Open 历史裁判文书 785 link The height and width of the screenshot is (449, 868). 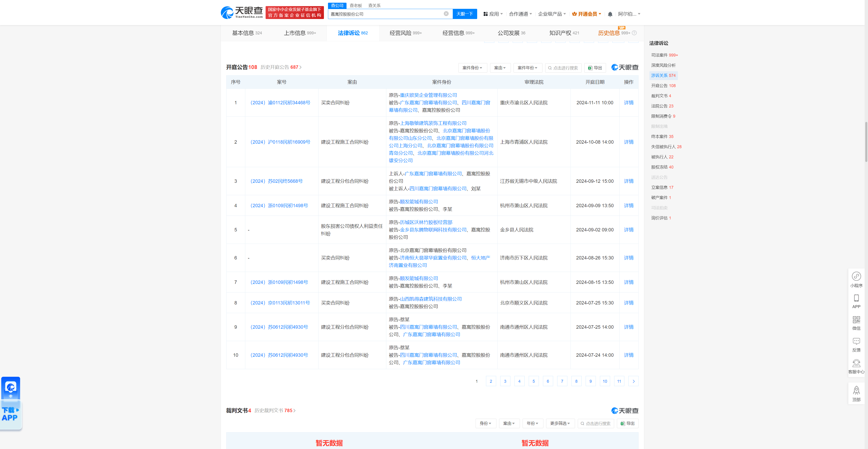tap(275, 411)
